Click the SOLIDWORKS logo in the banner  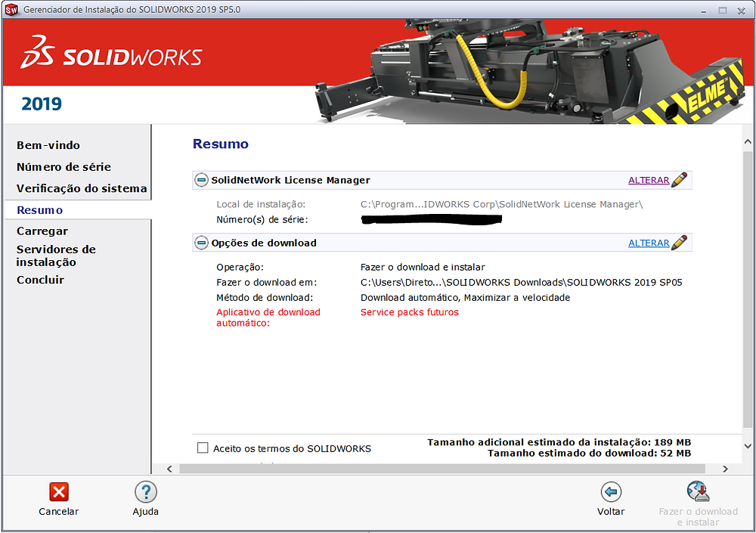click(111, 52)
